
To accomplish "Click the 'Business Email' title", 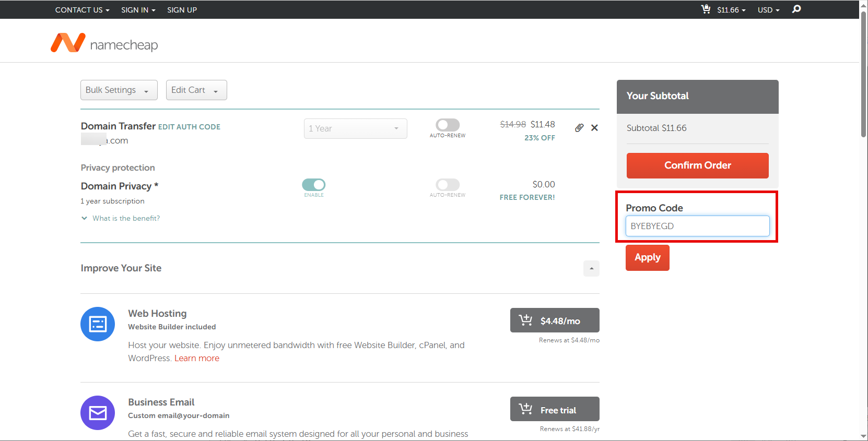I will (x=161, y=402).
